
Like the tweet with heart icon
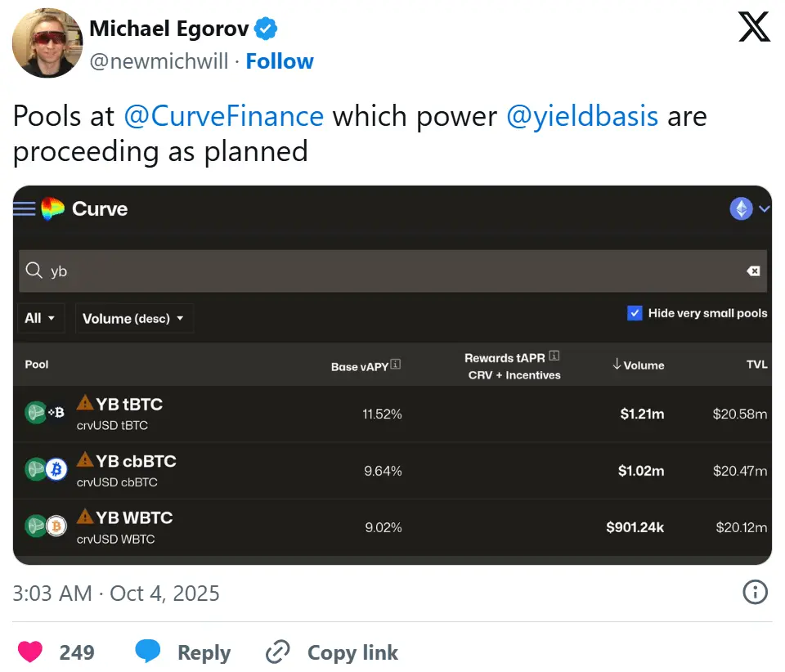pos(30,652)
